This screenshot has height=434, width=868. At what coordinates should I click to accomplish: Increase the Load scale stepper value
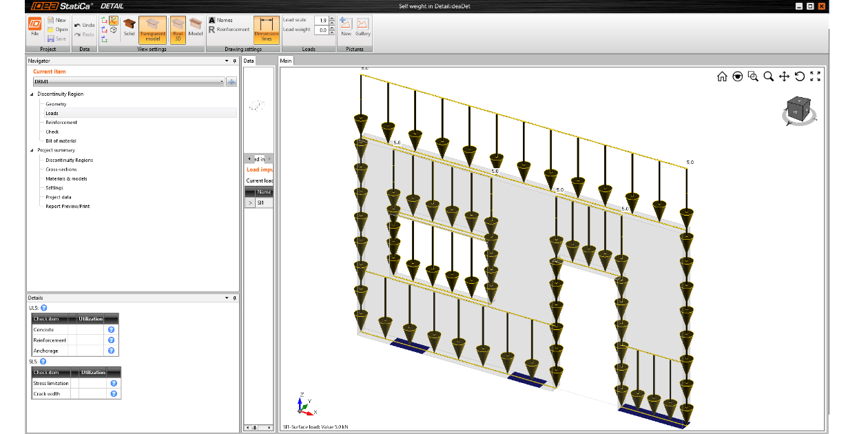[x=332, y=19]
